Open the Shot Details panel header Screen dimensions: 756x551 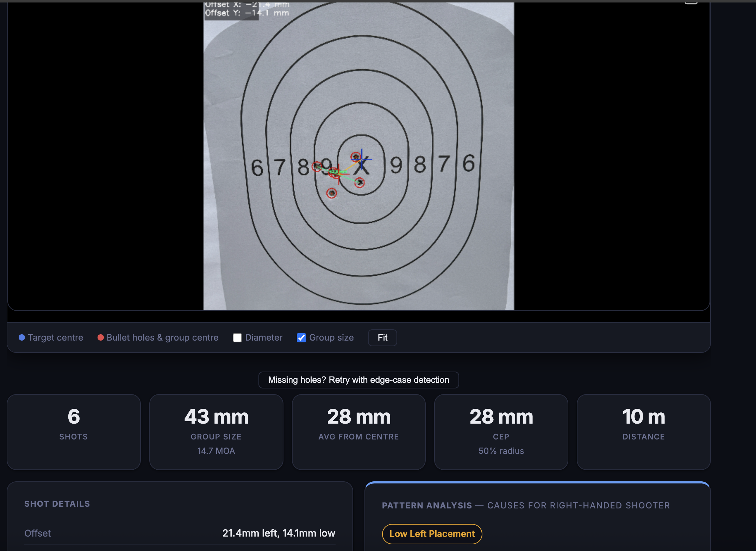pos(57,504)
